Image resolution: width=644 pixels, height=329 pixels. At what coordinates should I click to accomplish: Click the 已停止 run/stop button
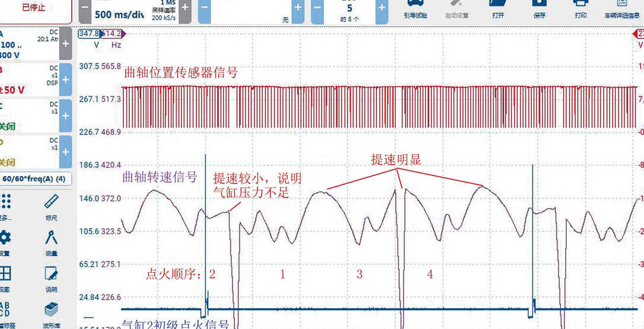click(35, 10)
